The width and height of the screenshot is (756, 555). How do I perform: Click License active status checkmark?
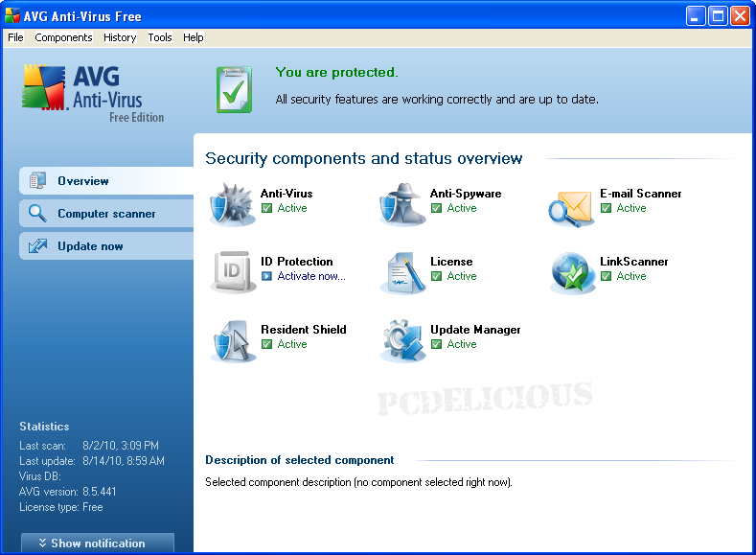point(436,276)
